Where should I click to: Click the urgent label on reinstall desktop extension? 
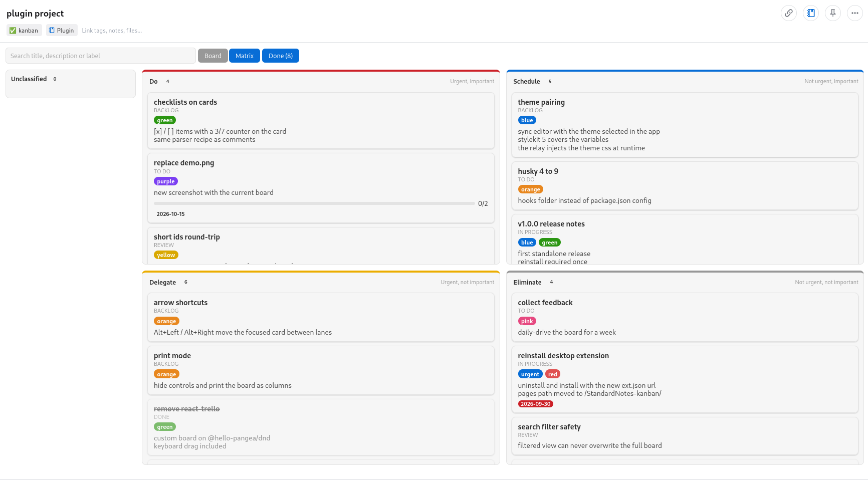(x=530, y=374)
